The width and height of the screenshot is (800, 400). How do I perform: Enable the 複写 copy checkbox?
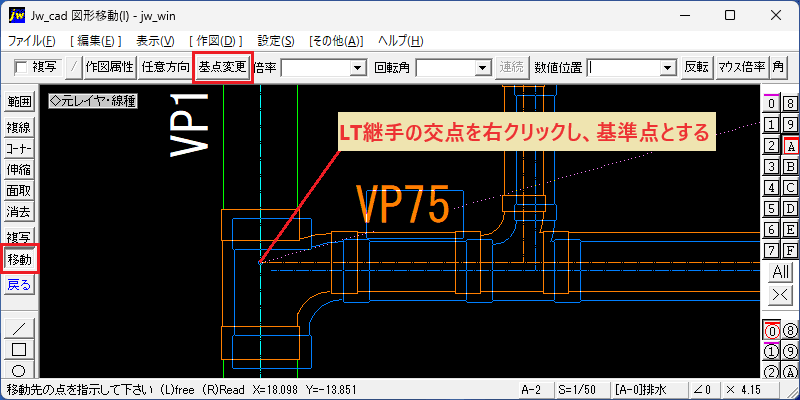click(22, 67)
